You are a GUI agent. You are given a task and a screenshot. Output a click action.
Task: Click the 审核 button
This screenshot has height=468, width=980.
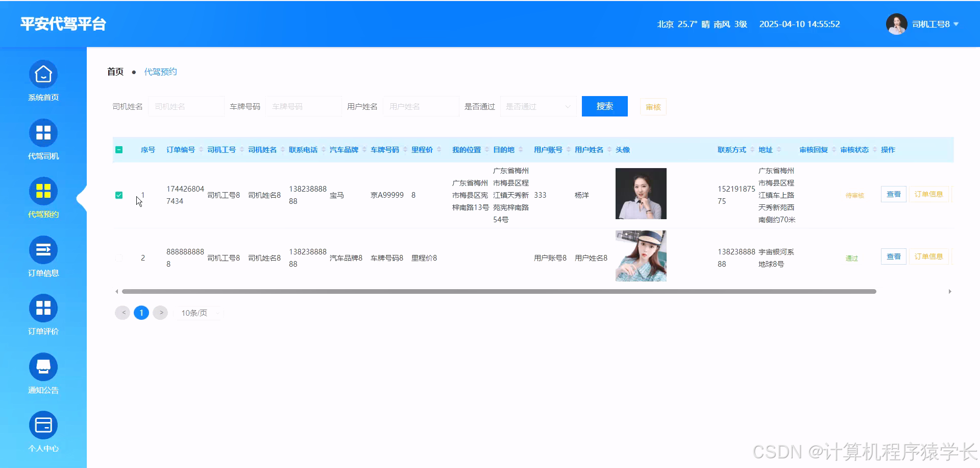[653, 107]
